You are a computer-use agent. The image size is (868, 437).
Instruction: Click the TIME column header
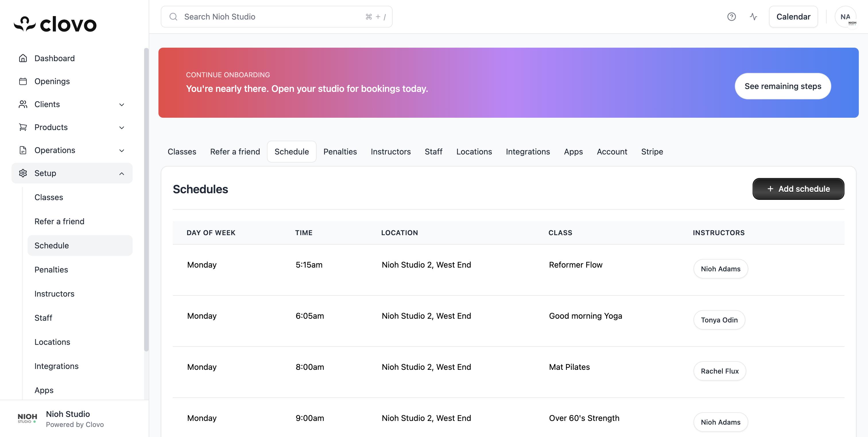[x=304, y=233]
